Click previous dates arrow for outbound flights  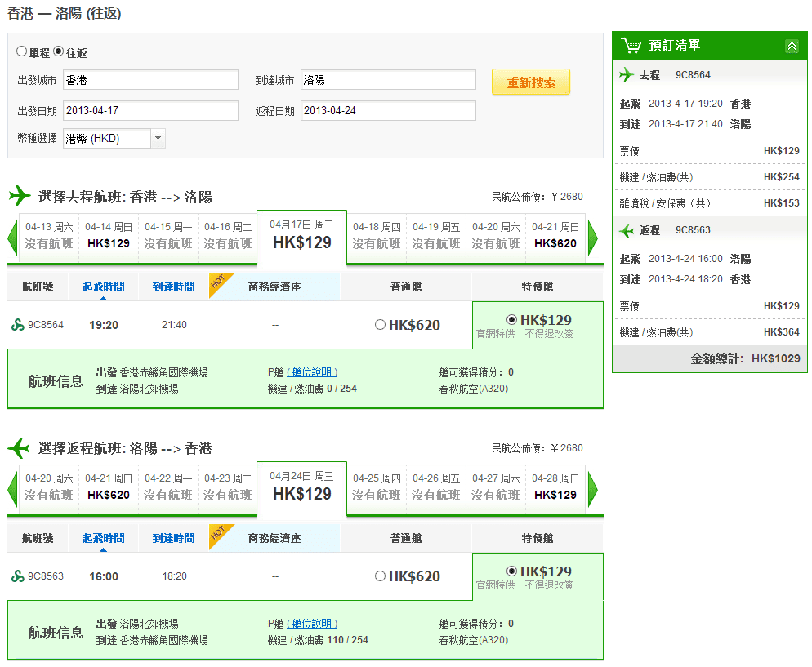tap(12, 238)
